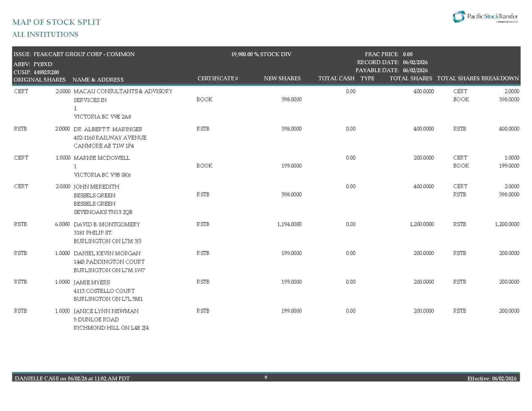This screenshot has height=411, width=532.
Task: Click the 4113 COSTELLO COURT address line
Action: [x=104, y=291]
